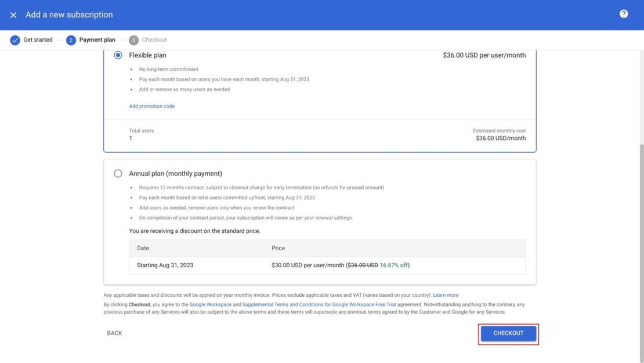644x363 pixels.
Task: Click the grayed step 3 circle icon
Action: click(x=133, y=39)
